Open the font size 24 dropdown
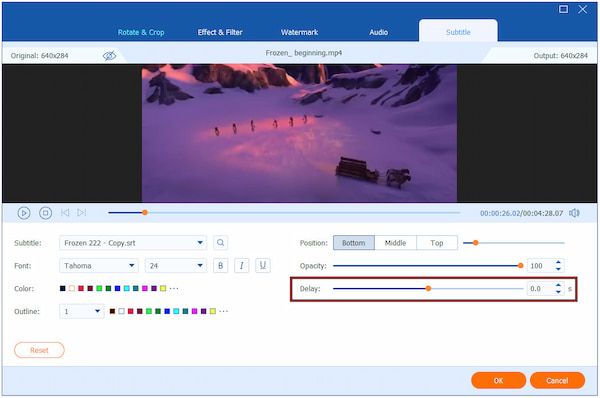 click(x=176, y=266)
